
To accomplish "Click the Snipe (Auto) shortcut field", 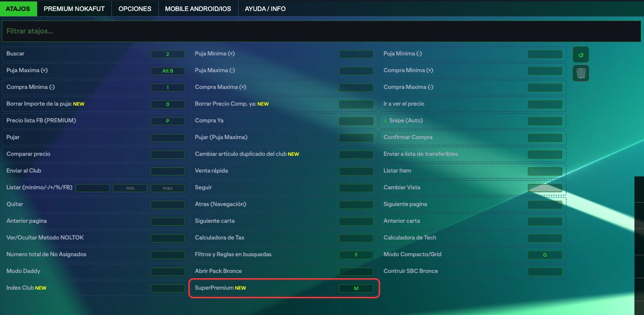I will coord(545,121).
